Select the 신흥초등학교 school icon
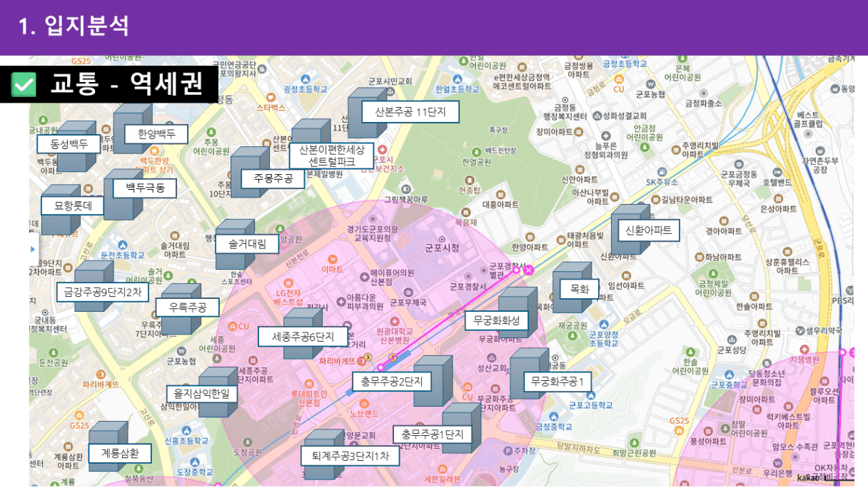 186,430
